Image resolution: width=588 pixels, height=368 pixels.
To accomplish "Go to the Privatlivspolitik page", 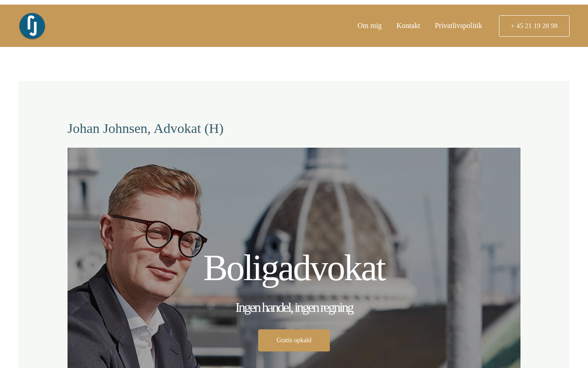I will 458,26.
